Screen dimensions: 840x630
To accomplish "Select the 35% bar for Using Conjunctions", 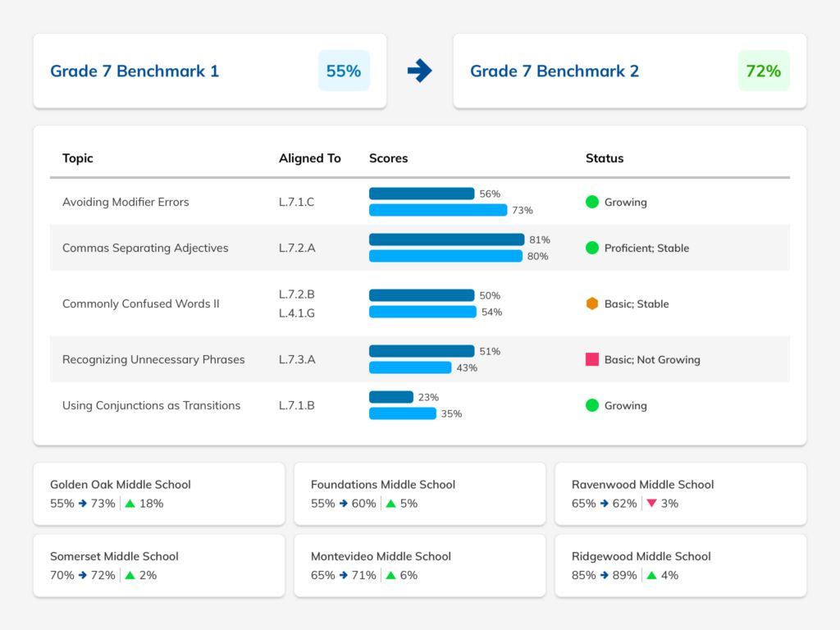I will [x=403, y=413].
